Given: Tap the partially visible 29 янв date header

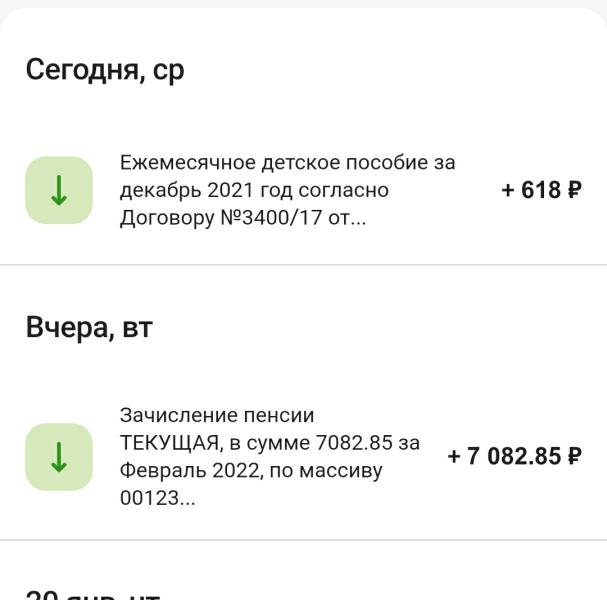Looking at the screenshot, I should [93, 595].
